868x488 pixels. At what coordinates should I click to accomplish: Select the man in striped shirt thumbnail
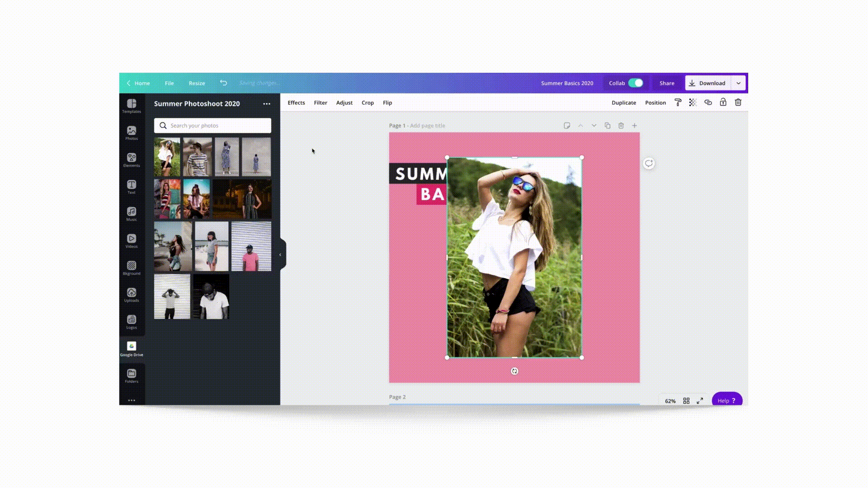point(197,157)
